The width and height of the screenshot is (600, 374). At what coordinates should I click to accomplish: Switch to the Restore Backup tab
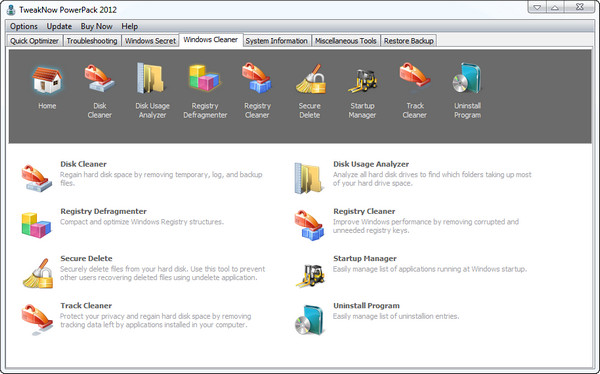tap(409, 41)
